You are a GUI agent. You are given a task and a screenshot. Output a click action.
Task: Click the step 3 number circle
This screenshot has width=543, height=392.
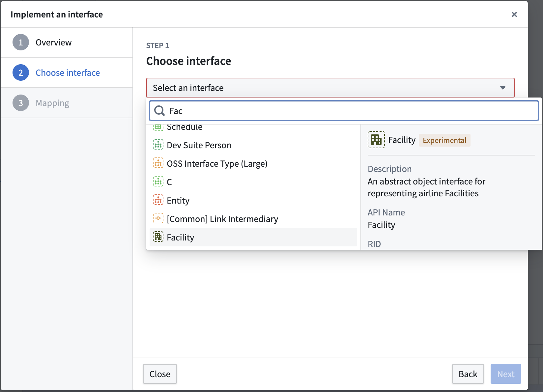[x=21, y=103]
